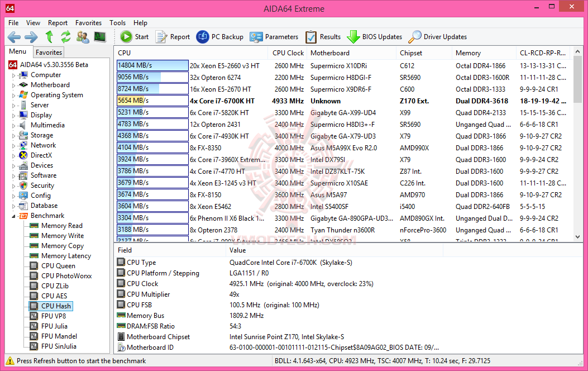588x371 pixels.
Task: Expand the Storage tree node
Action: [14, 136]
